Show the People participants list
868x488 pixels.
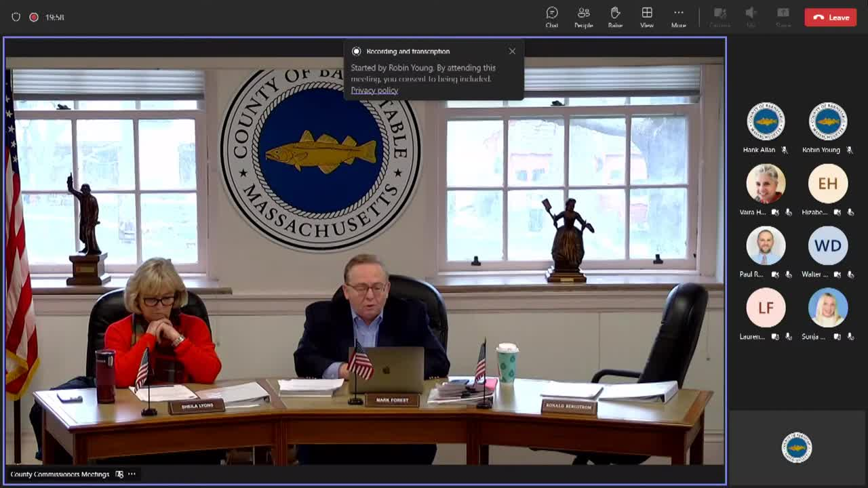[583, 17]
